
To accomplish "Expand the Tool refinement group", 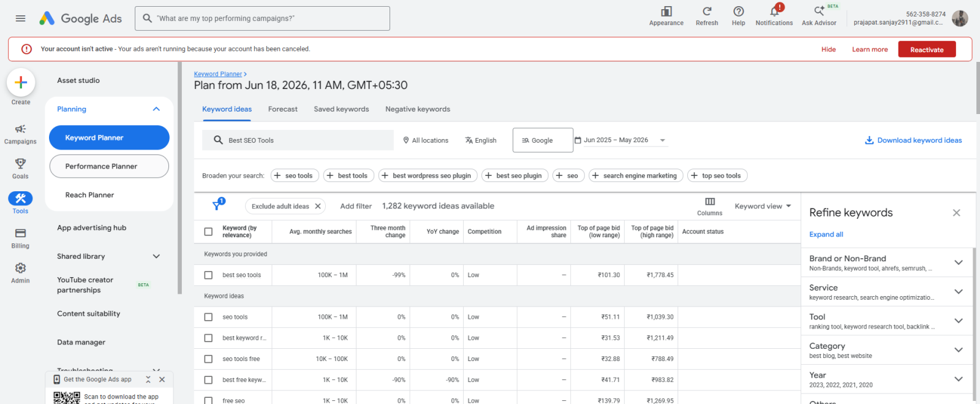I will click(x=959, y=321).
